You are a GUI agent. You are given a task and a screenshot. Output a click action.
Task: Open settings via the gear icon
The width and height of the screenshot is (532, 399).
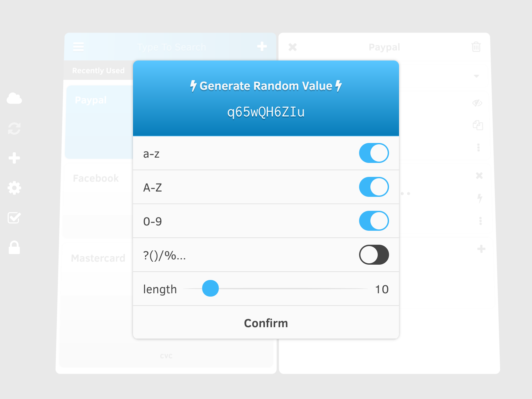pyautogui.click(x=14, y=188)
